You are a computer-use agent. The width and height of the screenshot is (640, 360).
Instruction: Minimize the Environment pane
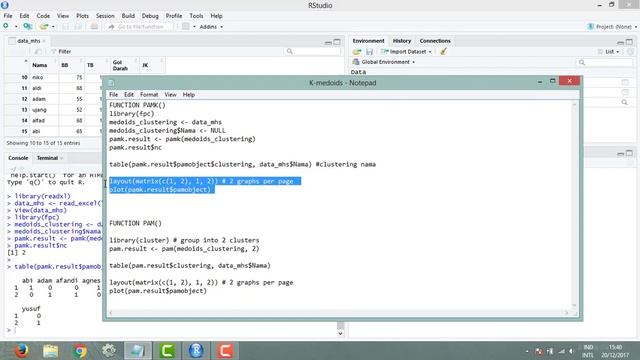tap(620, 42)
